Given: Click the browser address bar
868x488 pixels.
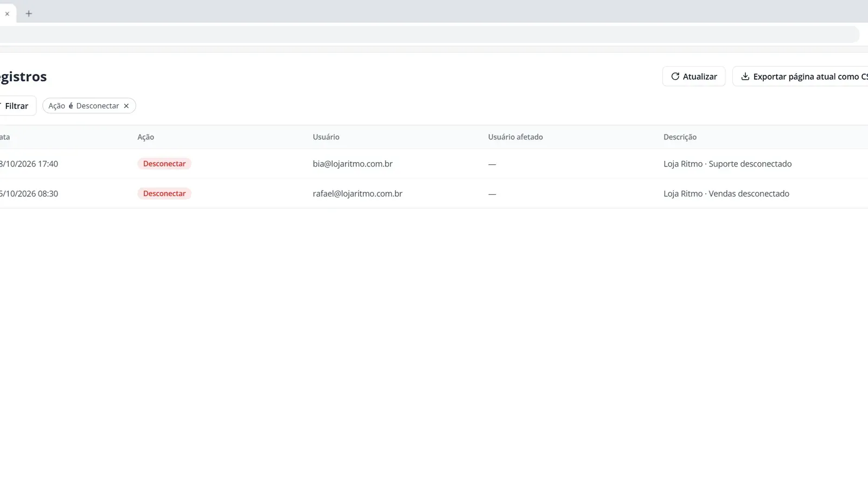Looking at the screenshot, I should [429, 34].
